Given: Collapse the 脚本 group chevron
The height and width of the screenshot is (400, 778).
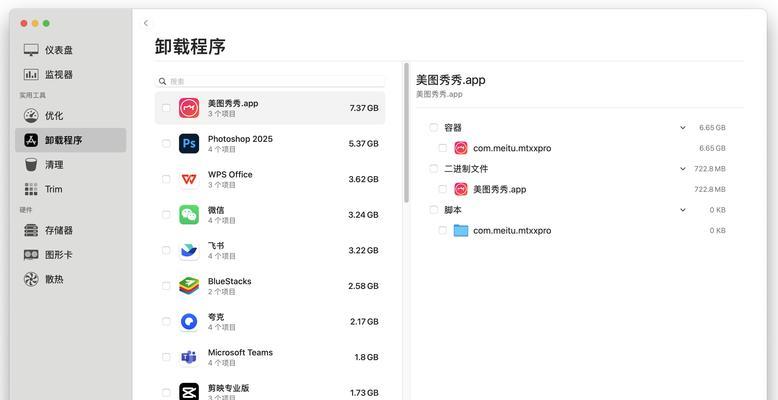Looking at the screenshot, I should click(683, 210).
